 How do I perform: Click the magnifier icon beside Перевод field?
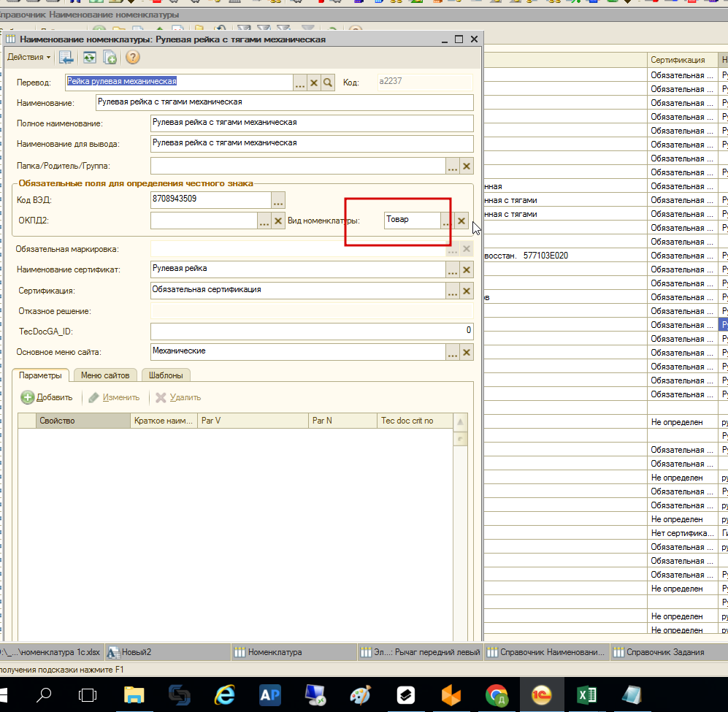click(x=328, y=83)
